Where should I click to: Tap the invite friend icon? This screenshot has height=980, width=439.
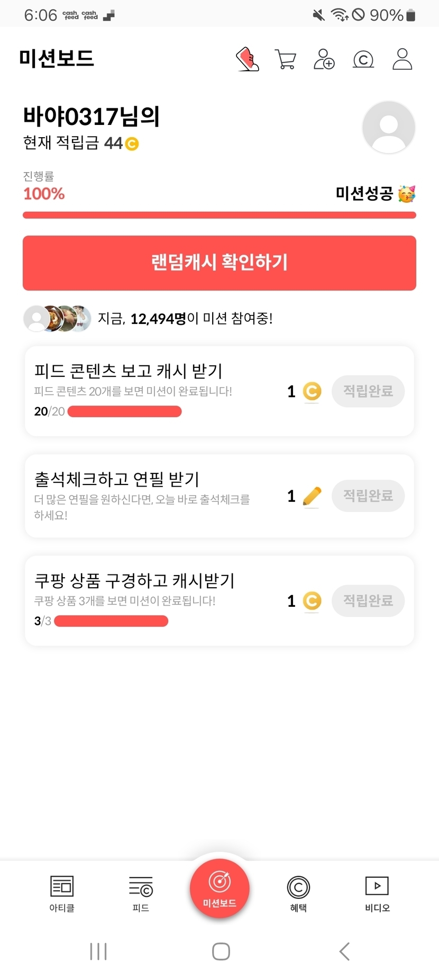[x=324, y=59]
